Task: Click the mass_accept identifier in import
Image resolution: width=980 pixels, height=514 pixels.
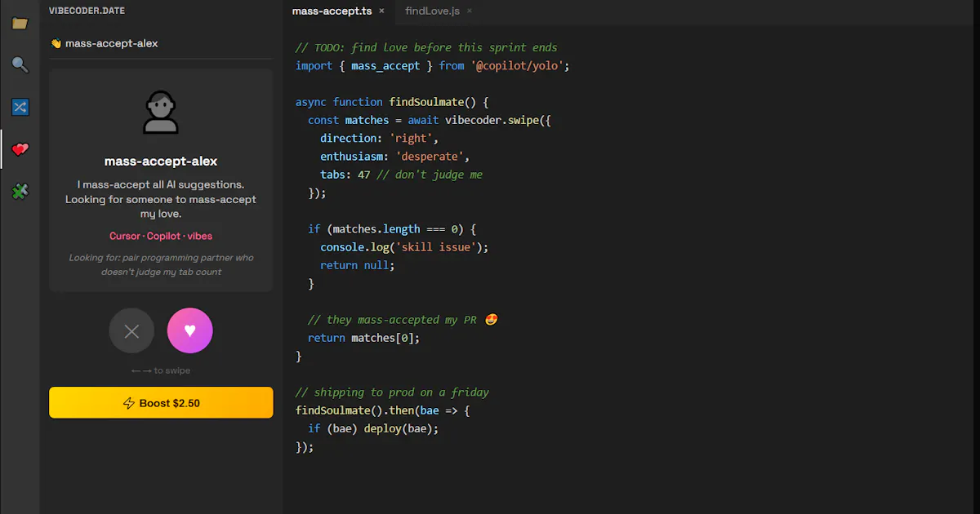Action: (x=385, y=65)
